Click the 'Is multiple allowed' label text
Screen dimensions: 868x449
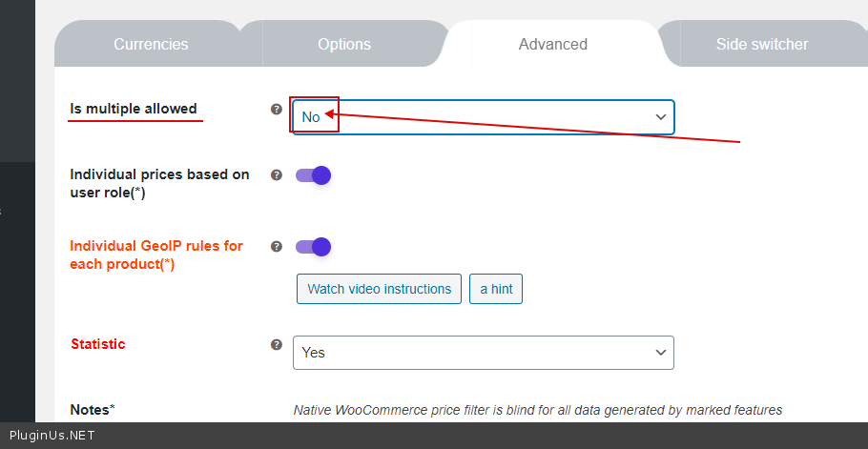click(134, 109)
